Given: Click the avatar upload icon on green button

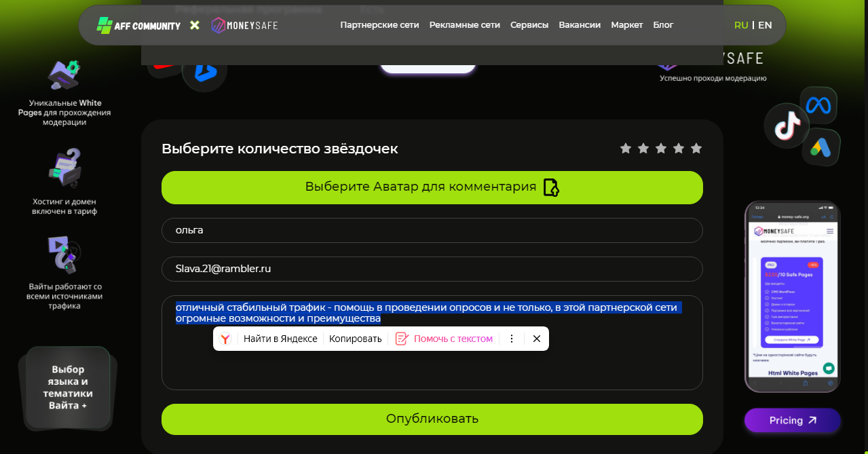Looking at the screenshot, I should tap(551, 187).
